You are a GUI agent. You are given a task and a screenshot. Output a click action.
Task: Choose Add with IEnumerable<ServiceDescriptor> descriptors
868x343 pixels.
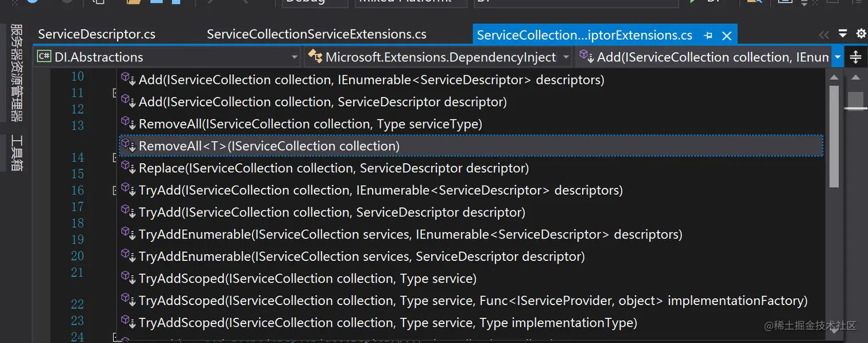point(471,79)
